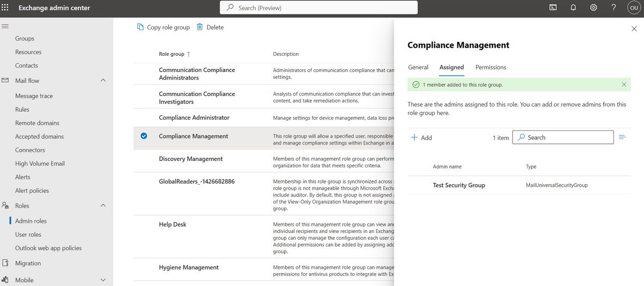This screenshot has width=644, height=286.
Task: Toggle the hamburger navigation menu
Action: pyautogui.click(x=5, y=26)
